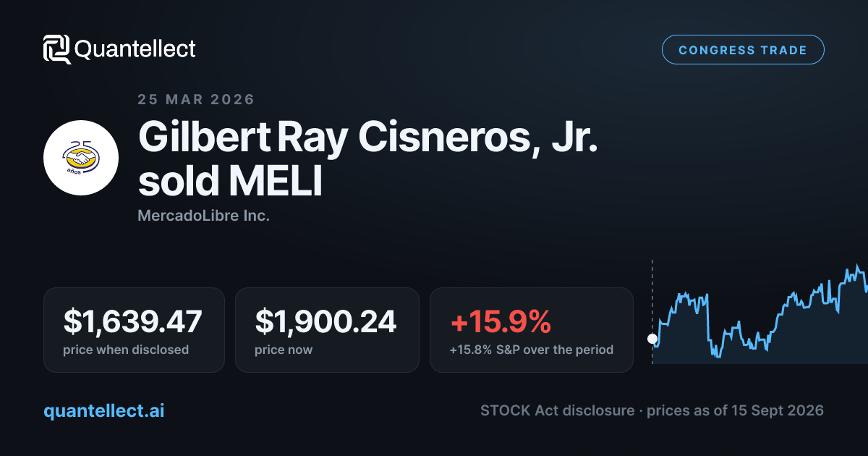This screenshot has height=456, width=868.
Task: Click the prices as of 15 Sept 2026 note
Action: pyautogui.click(x=735, y=410)
